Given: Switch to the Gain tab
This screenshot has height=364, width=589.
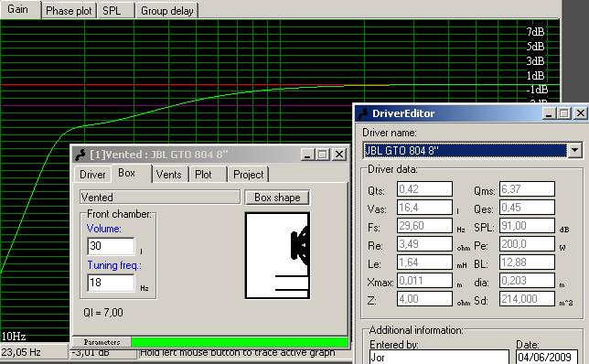Looking at the screenshot, I should click(x=20, y=9).
